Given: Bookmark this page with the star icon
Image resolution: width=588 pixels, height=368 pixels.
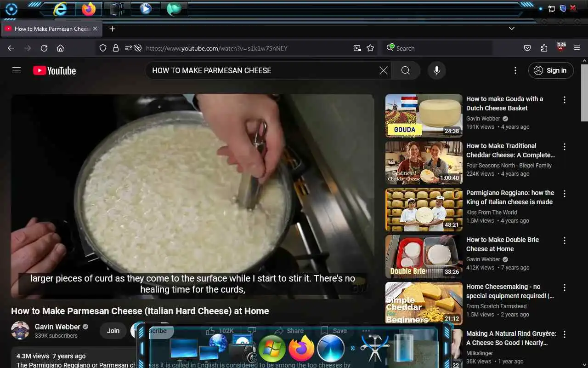Looking at the screenshot, I should coord(370,48).
